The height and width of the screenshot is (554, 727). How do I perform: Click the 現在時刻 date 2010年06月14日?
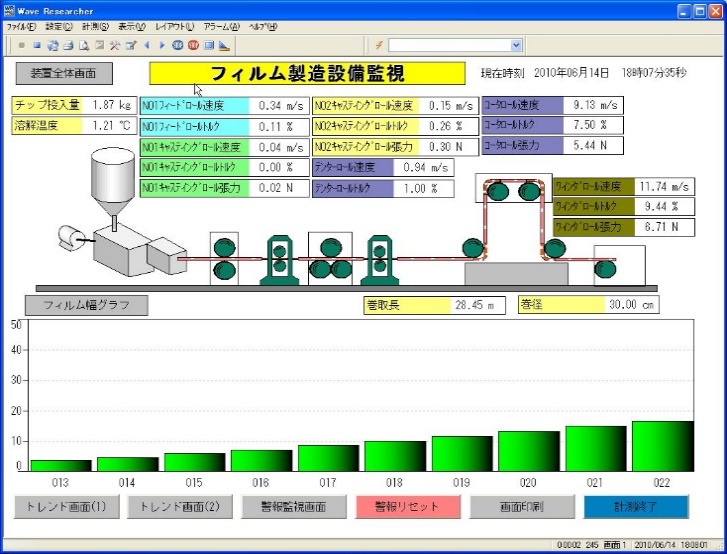click(571, 73)
